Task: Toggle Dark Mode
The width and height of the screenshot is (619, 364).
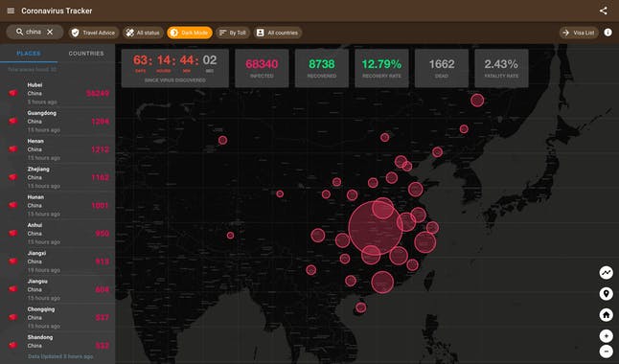Action: click(x=190, y=33)
